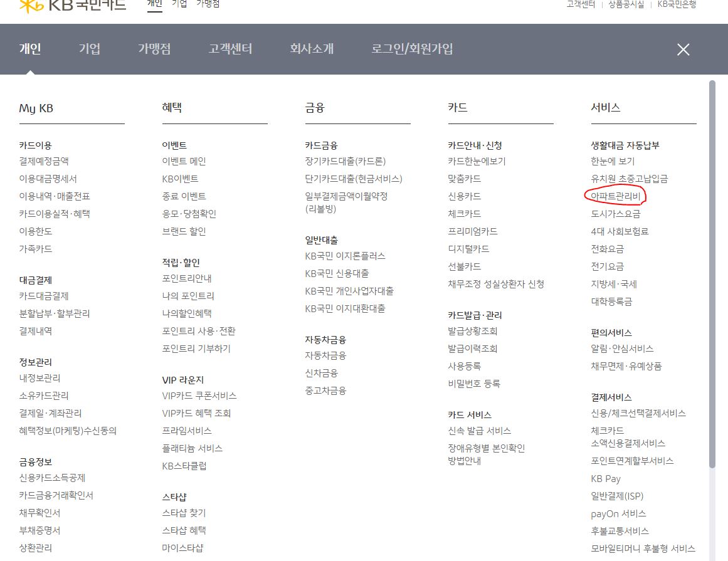Open the 아파트관리비 link

615,196
